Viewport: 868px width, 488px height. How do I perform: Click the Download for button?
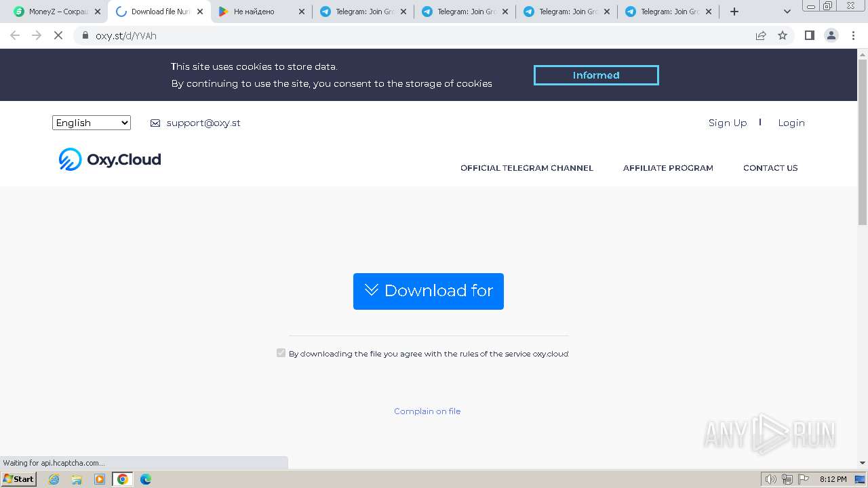tap(429, 291)
